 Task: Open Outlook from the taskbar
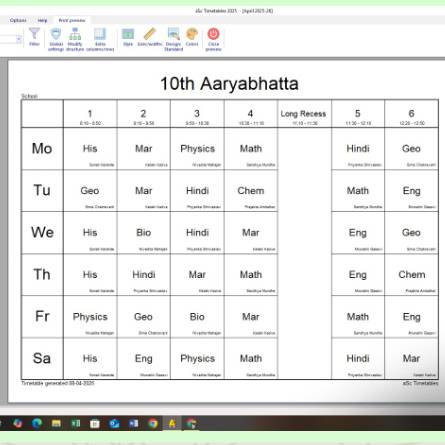click(114, 423)
